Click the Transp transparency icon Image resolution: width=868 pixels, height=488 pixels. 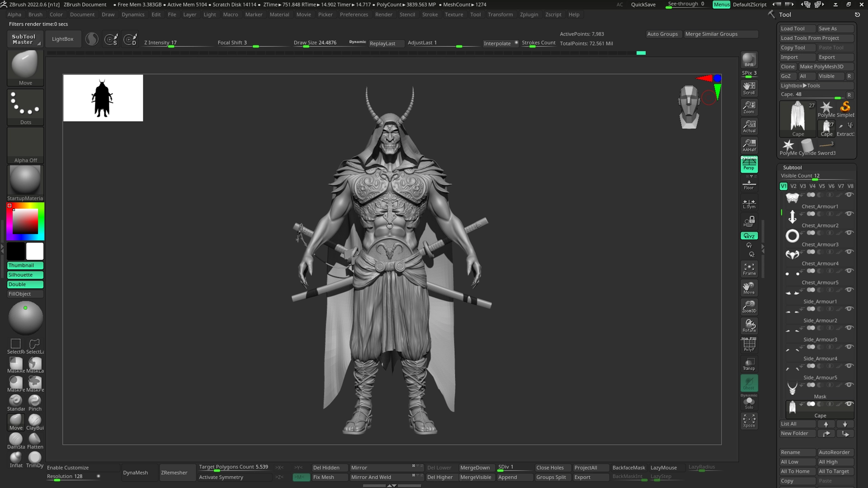click(x=749, y=364)
